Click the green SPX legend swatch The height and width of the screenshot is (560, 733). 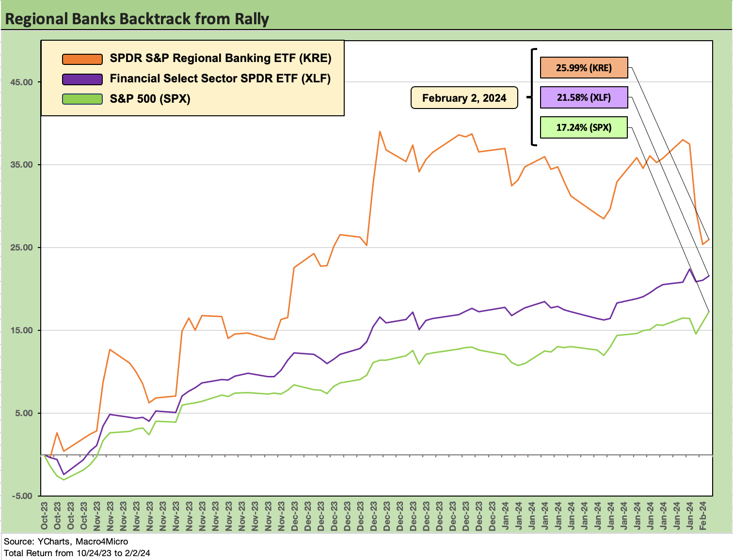(x=82, y=99)
